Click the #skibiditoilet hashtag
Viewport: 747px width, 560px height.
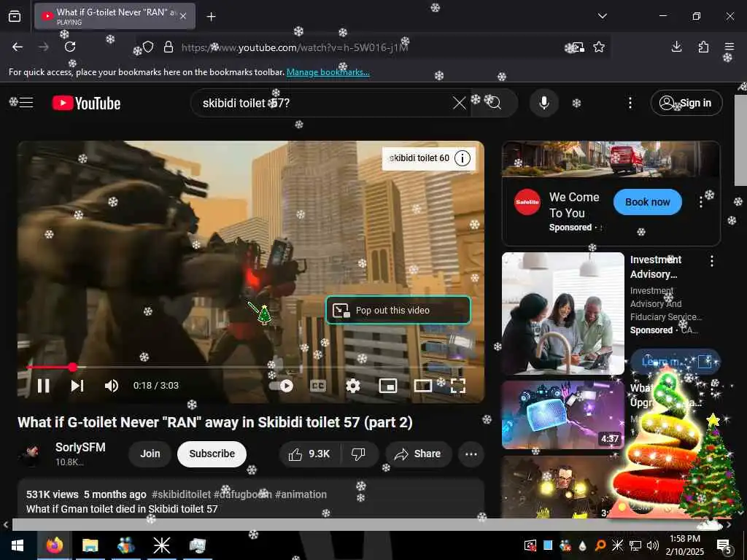click(181, 494)
